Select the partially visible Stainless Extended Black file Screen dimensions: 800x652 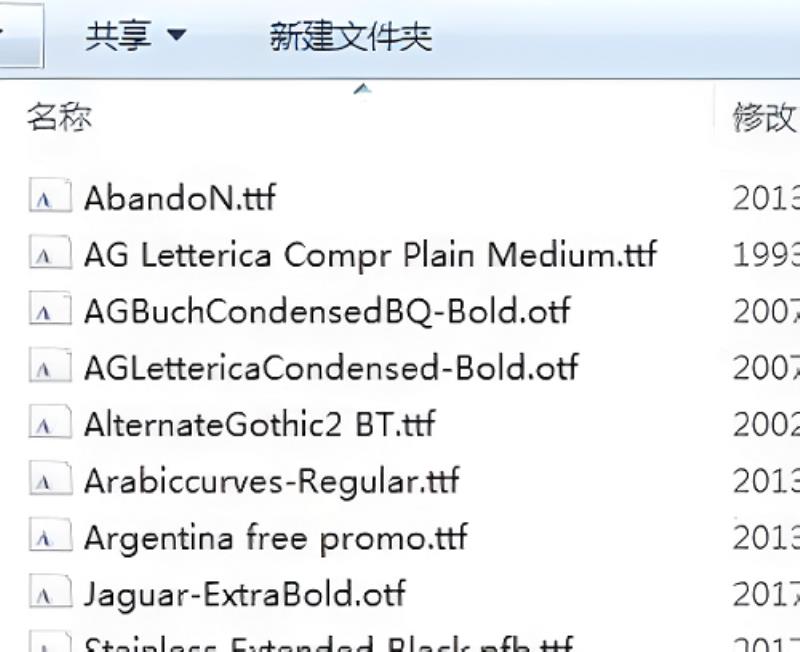[x=329, y=643]
